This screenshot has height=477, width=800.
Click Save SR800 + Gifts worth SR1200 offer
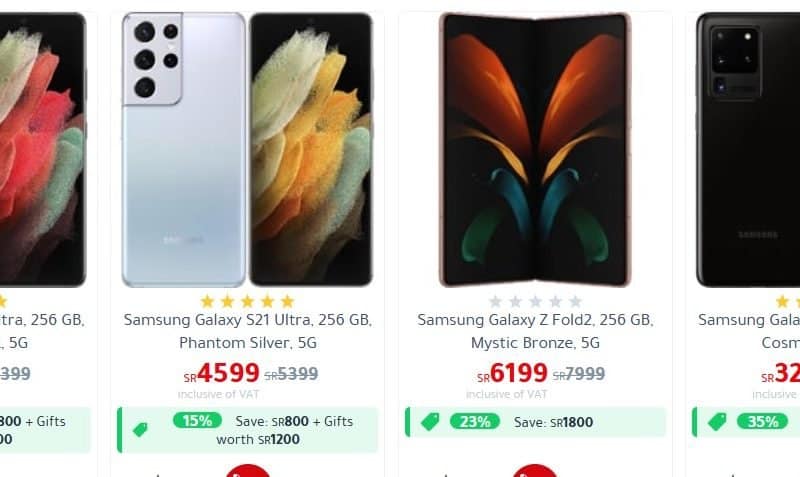click(x=284, y=430)
